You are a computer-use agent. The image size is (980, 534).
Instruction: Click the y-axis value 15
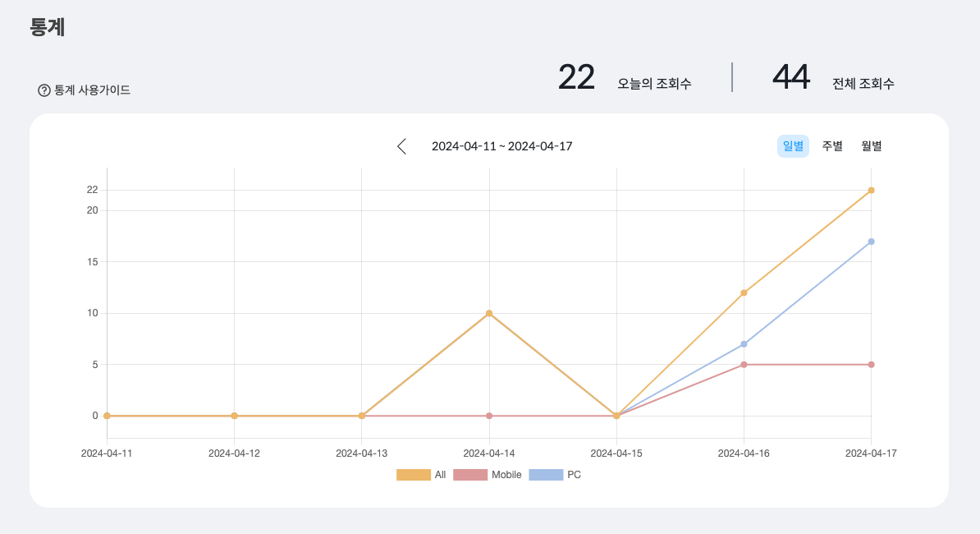tap(93, 262)
